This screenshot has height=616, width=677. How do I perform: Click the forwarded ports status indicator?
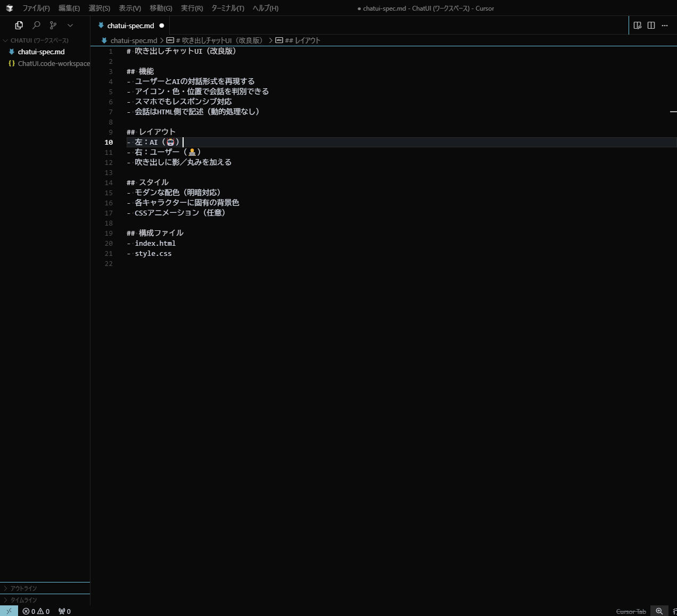64,611
